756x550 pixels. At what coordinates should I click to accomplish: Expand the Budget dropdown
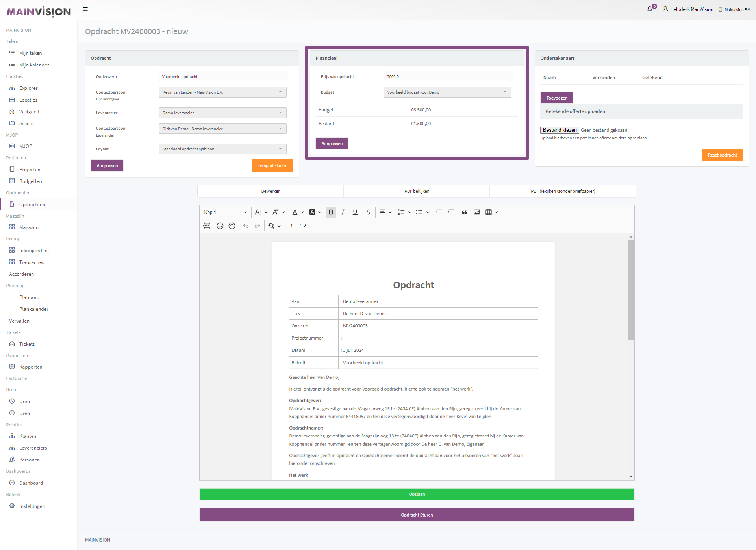click(x=447, y=92)
